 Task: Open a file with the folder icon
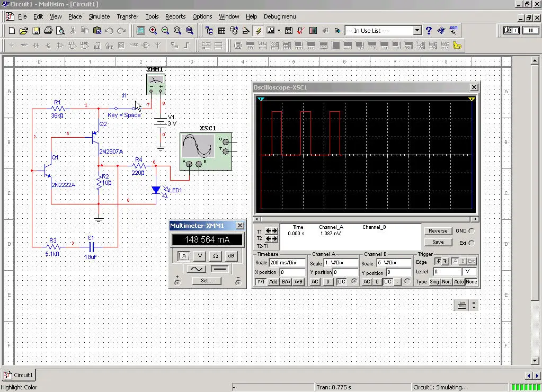point(23,31)
